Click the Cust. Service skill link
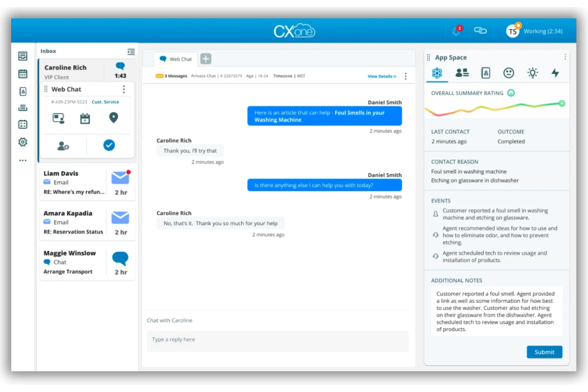Screen dimensions: 588x392 click(105, 102)
